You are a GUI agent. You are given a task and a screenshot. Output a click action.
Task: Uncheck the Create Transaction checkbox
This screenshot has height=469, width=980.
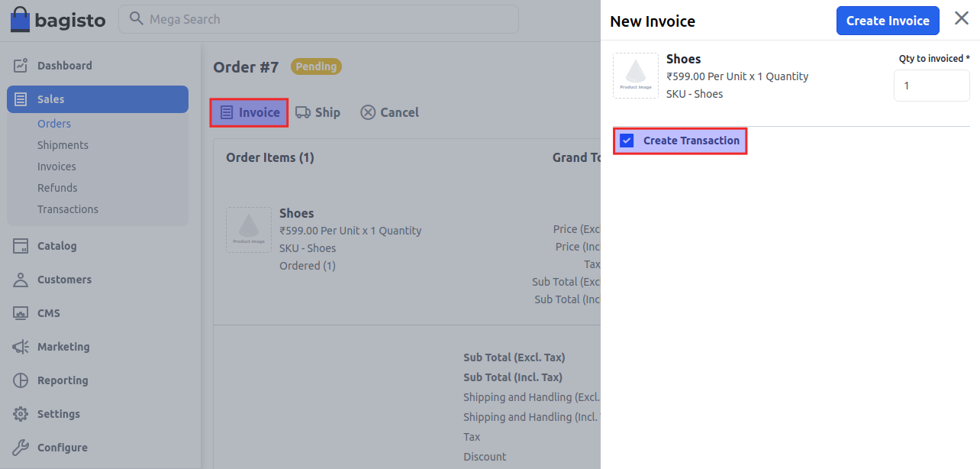(x=627, y=141)
